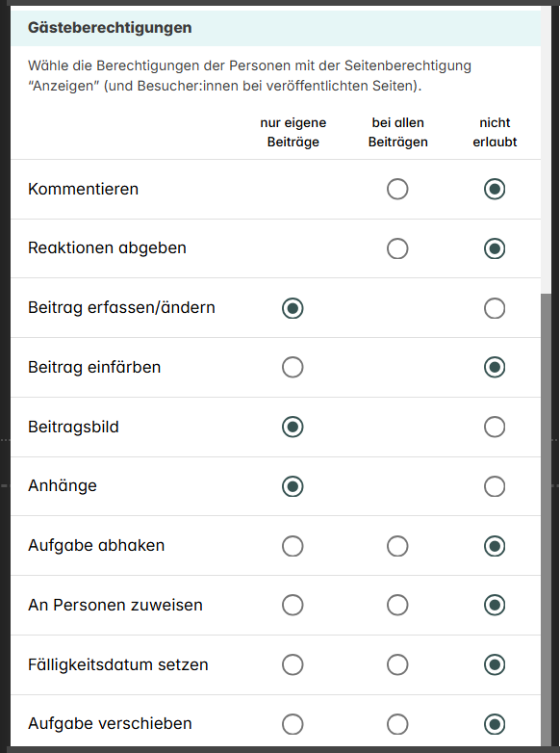Screen dimensions: 560x753
Task: Choose nur eigene Beiträge for Beitragsbild
Action: tap(293, 427)
